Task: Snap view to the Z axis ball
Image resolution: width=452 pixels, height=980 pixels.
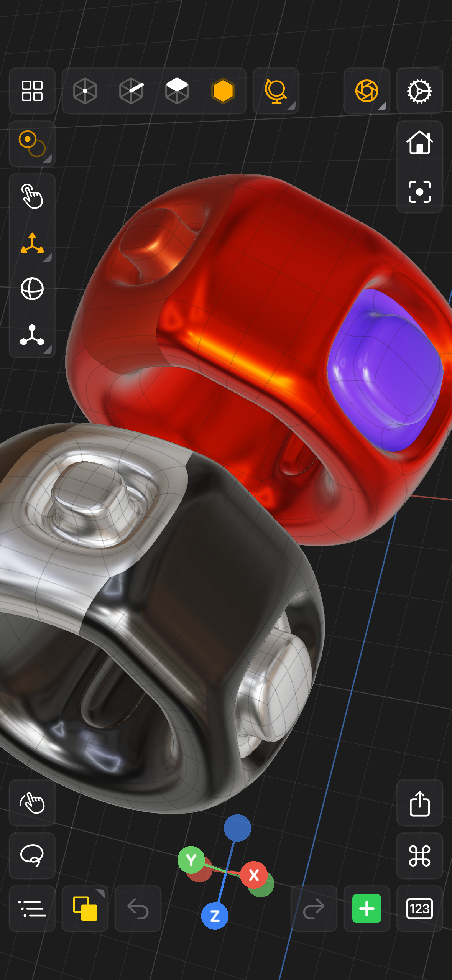Action: 215,916
